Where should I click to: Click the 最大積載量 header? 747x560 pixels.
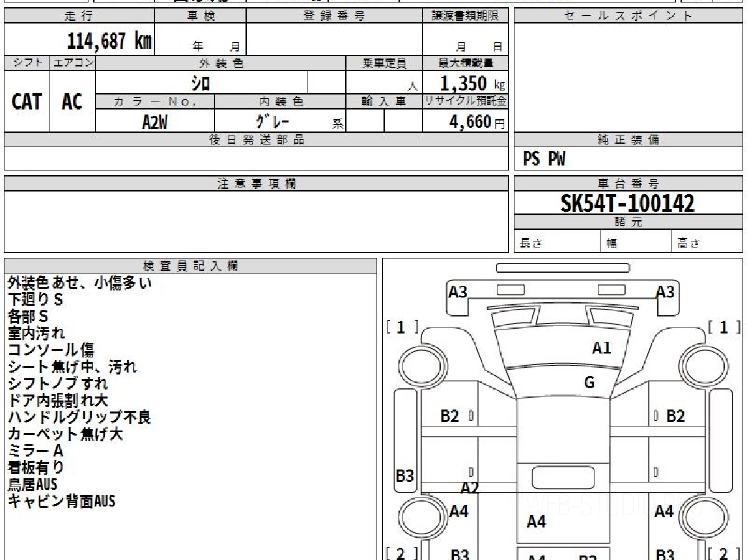[x=465, y=63]
